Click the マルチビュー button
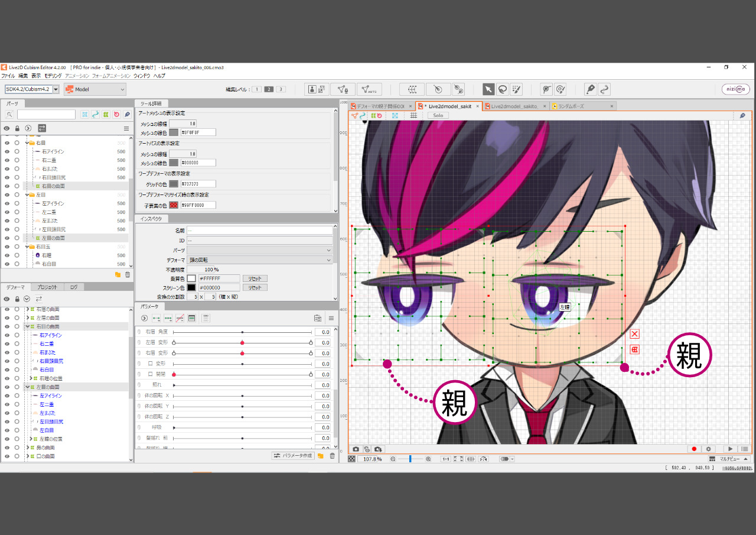756x535 pixels. [x=729, y=459]
